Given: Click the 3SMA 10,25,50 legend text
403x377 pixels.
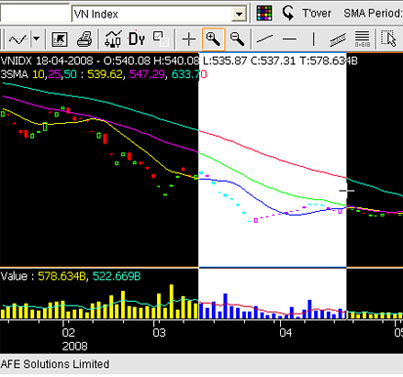Looking at the screenshot, I should point(39,74).
